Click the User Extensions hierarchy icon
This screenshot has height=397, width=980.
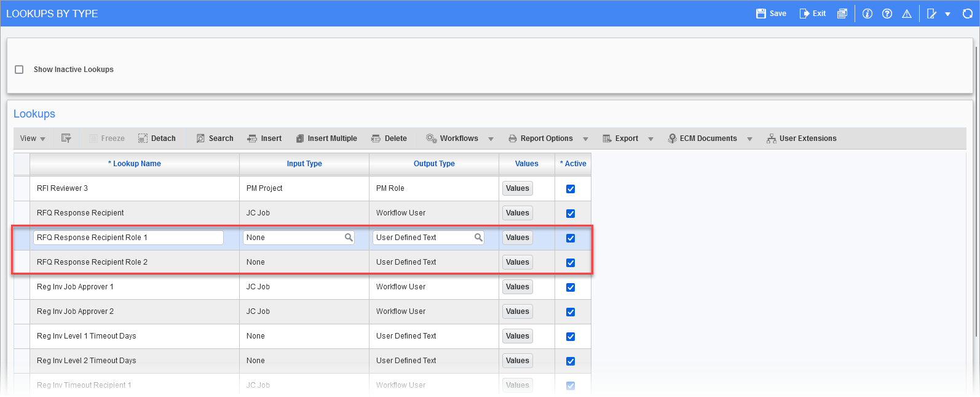[x=771, y=138]
